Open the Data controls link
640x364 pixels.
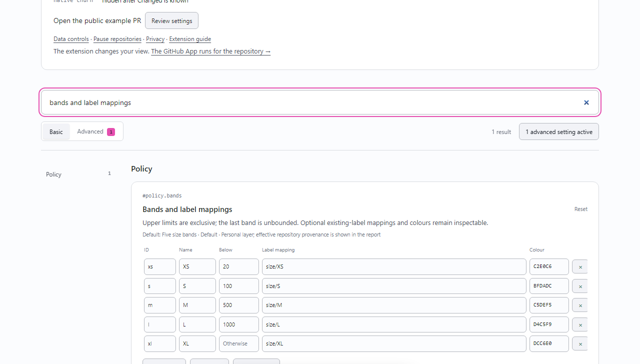[x=71, y=39]
